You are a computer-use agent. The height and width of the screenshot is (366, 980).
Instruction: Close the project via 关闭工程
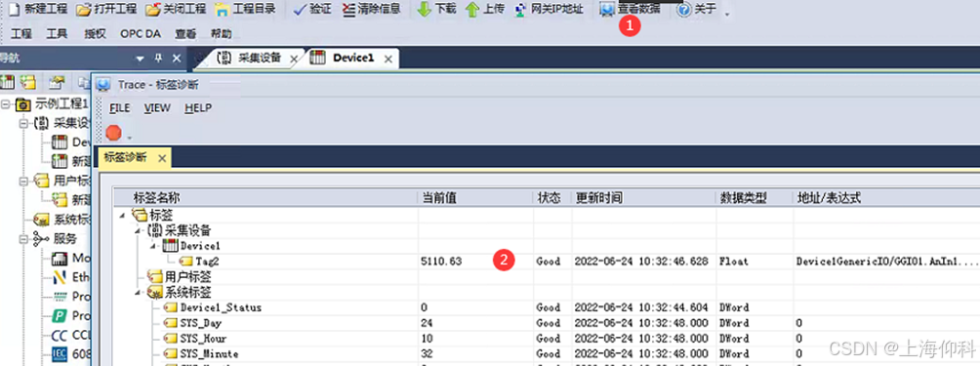coord(176,10)
